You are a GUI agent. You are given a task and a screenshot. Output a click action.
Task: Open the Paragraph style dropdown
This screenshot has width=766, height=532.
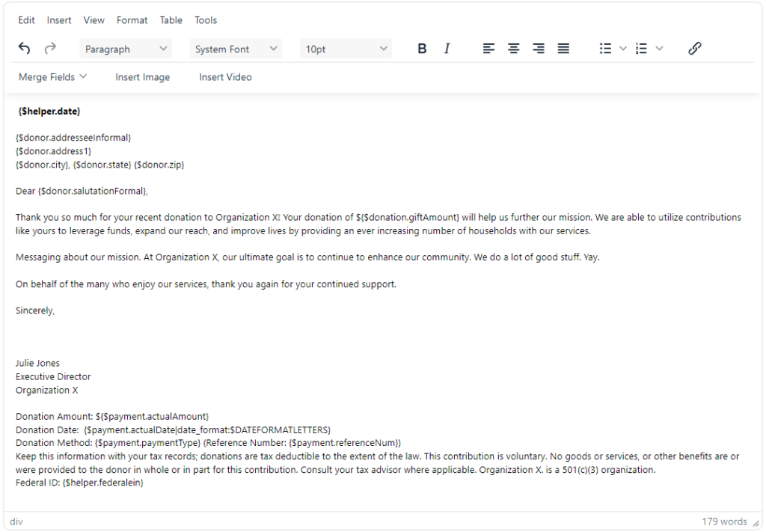(x=126, y=49)
